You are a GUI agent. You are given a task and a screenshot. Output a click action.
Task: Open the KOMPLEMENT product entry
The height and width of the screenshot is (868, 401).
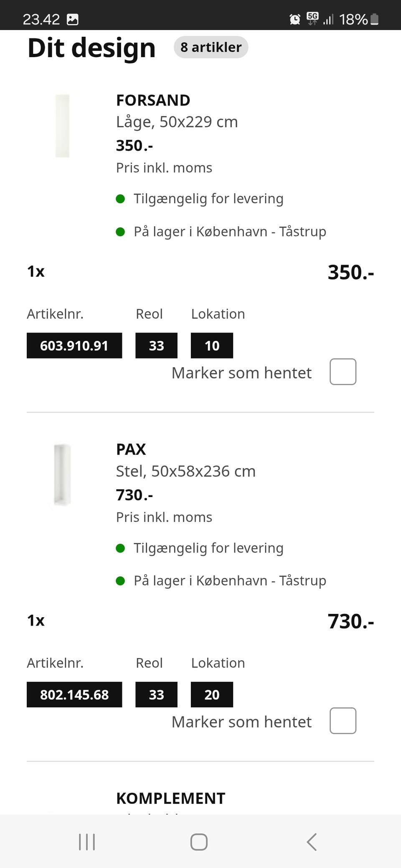170,798
